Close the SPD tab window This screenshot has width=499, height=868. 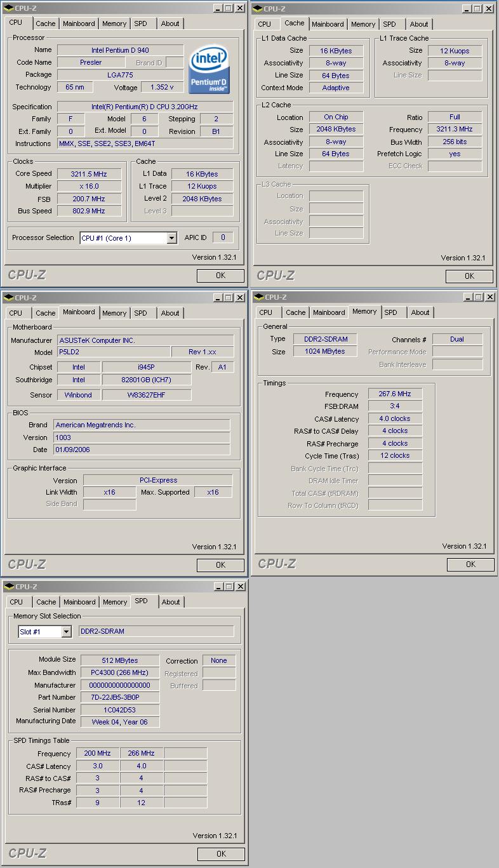pos(241,586)
